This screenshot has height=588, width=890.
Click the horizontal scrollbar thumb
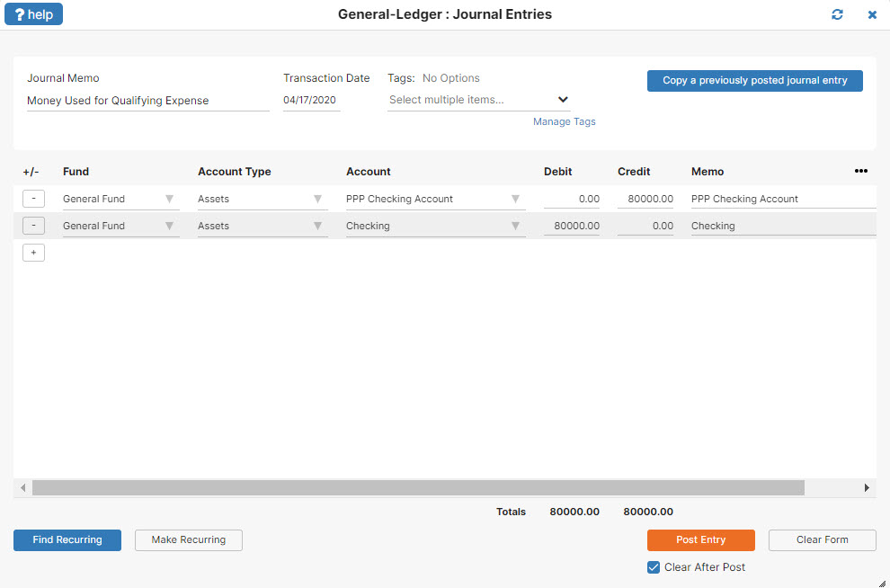418,487
